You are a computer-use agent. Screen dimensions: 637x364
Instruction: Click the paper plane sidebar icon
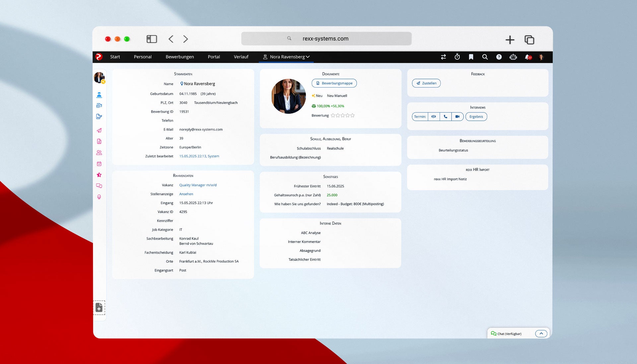pos(99,130)
